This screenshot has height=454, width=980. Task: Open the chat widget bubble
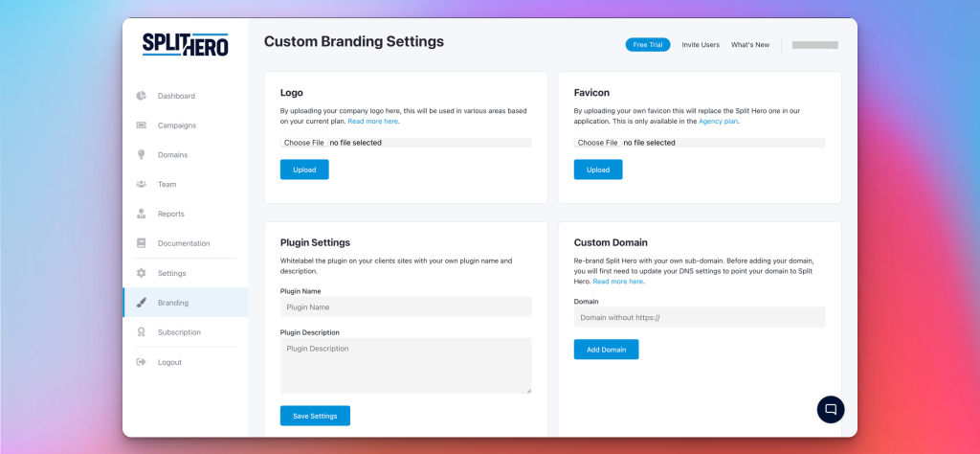pyautogui.click(x=831, y=410)
